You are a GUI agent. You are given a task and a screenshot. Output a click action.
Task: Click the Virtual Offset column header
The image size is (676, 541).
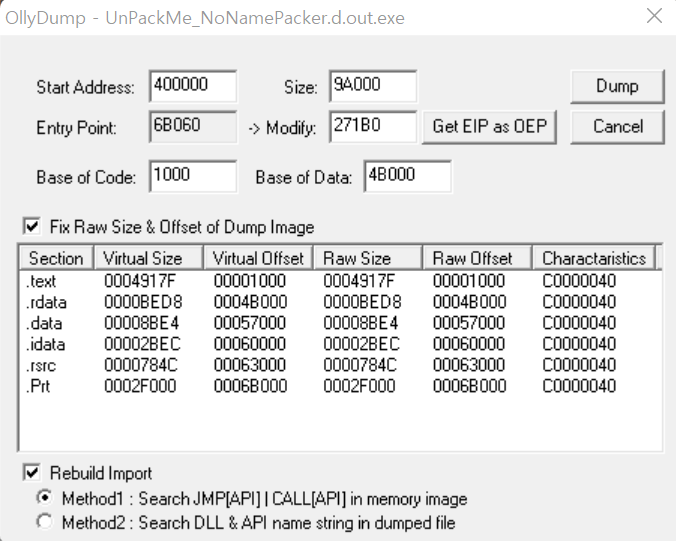258,258
